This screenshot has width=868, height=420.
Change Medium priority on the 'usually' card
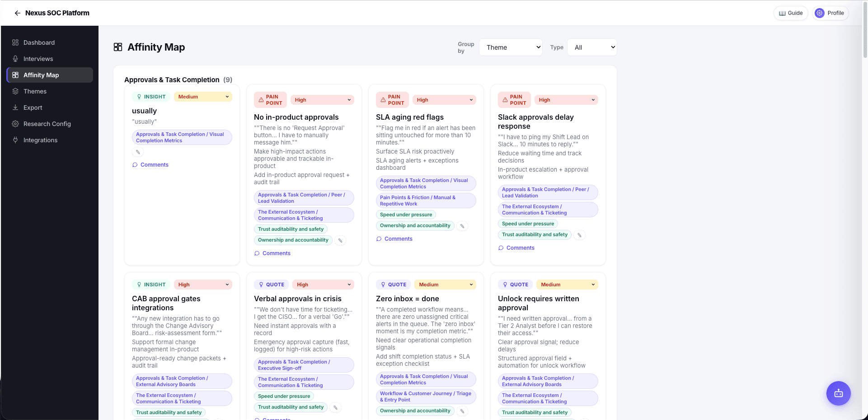tap(203, 97)
